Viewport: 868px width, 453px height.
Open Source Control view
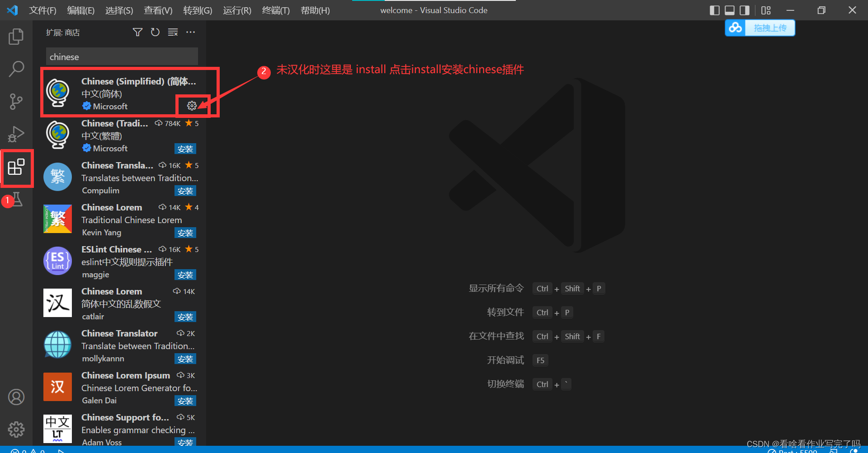coord(16,102)
